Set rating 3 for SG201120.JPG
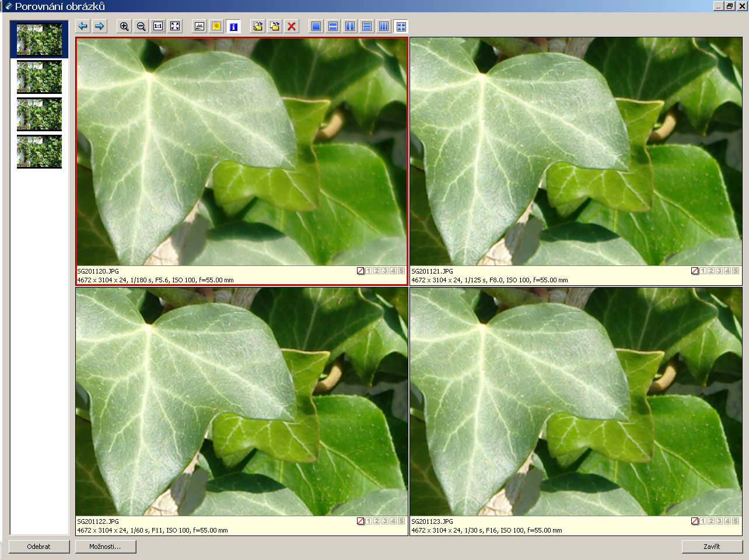Viewport: 749px width, 560px height. 385,271
